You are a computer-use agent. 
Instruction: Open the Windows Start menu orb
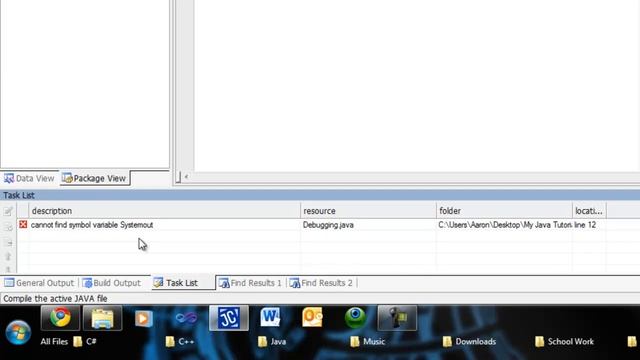tap(18, 332)
